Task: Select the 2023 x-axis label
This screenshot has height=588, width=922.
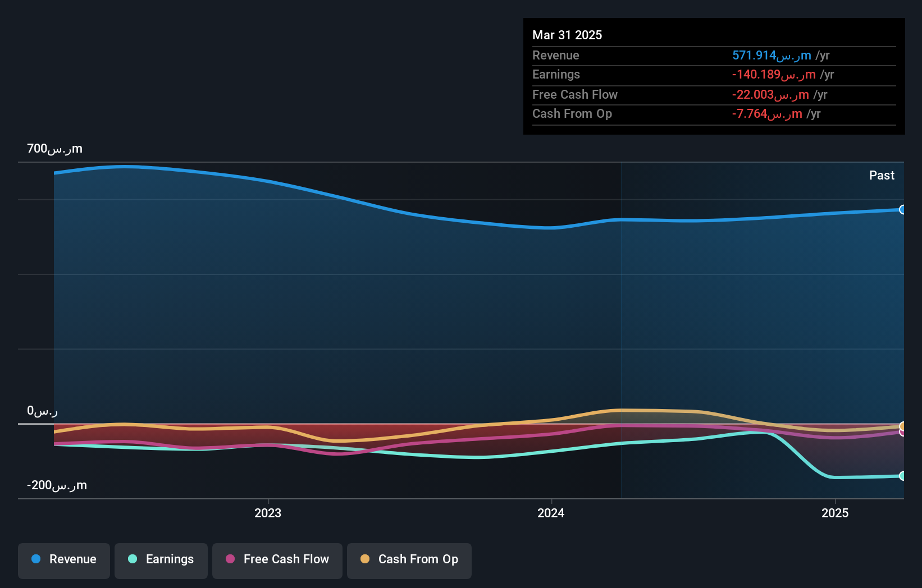Action: (268, 513)
